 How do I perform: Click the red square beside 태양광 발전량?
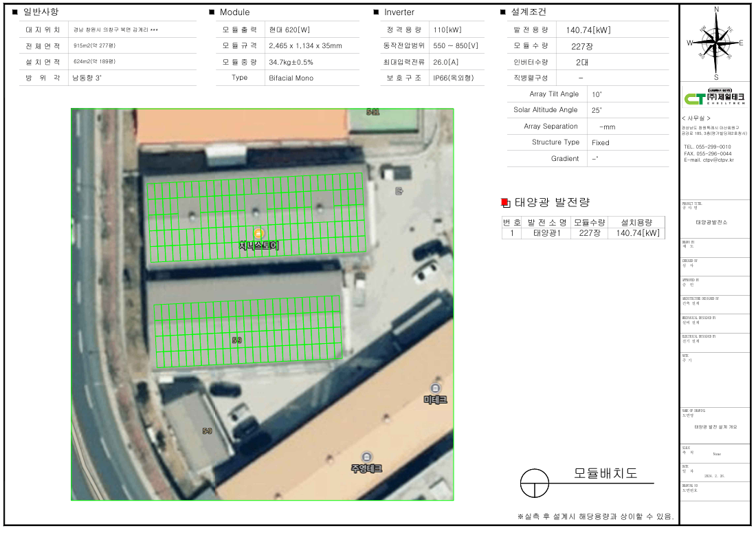click(504, 202)
